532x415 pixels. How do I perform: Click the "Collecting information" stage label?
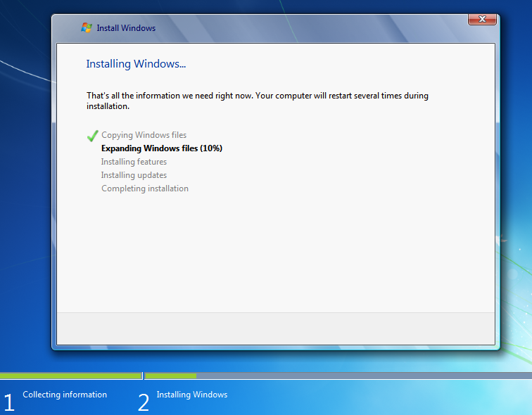[65, 395]
